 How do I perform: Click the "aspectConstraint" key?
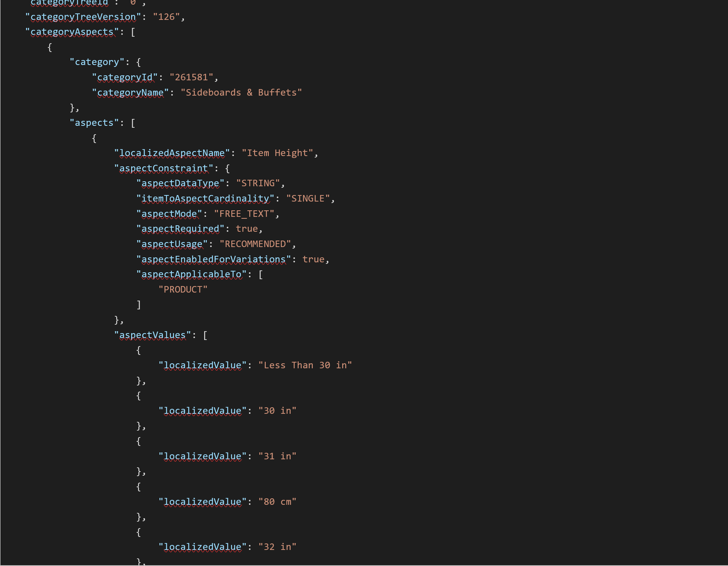coord(164,168)
